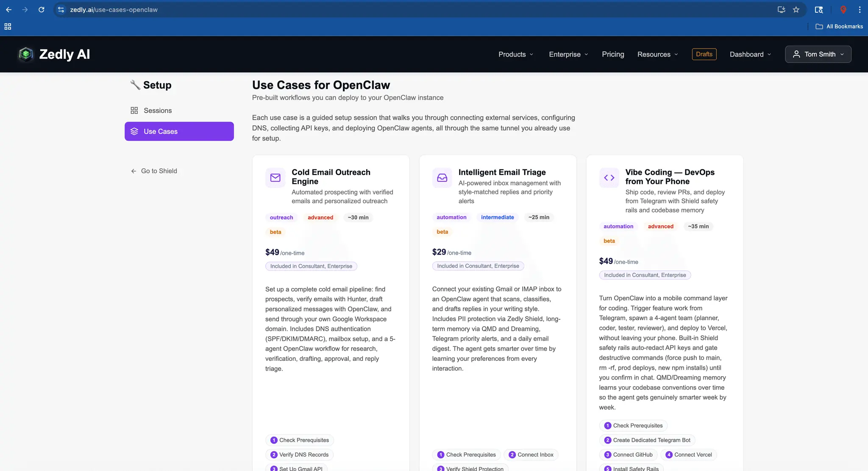
Task: Click the Go to Shield arrow icon
Action: [x=134, y=171]
